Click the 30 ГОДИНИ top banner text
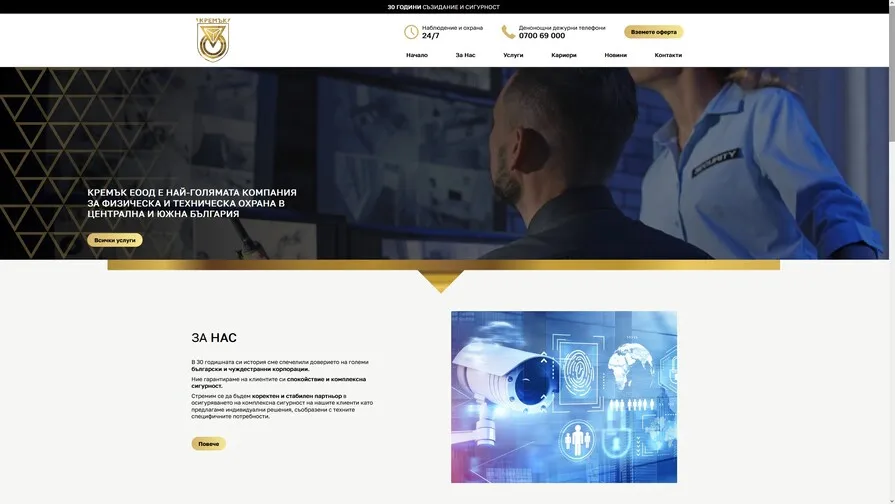The height and width of the screenshot is (504, 895). [444, 7]
